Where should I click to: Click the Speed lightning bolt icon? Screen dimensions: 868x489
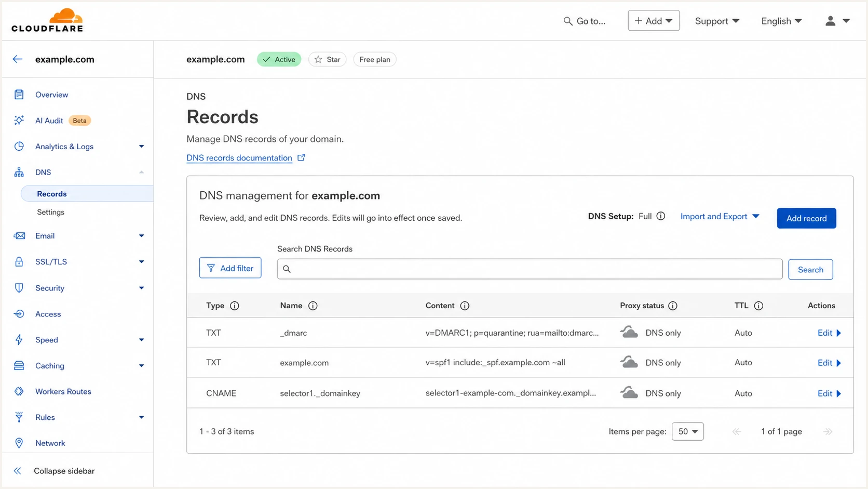coord(19,340)
